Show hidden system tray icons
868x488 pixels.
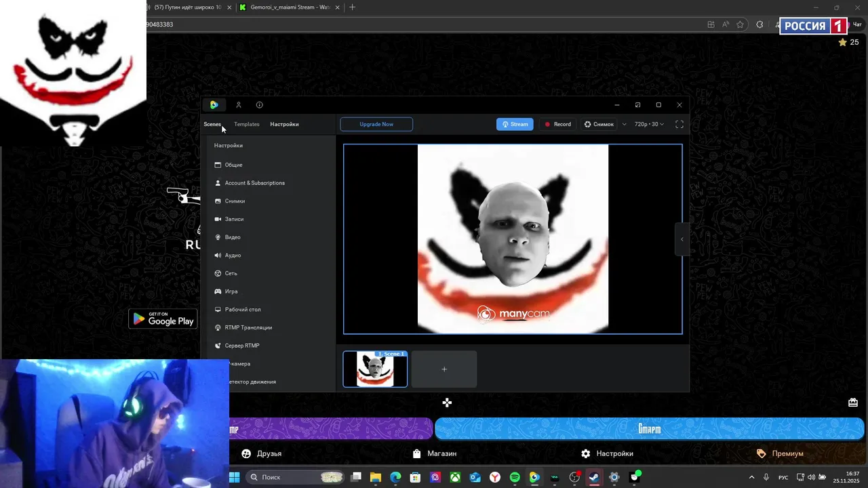tap(751, 477)
